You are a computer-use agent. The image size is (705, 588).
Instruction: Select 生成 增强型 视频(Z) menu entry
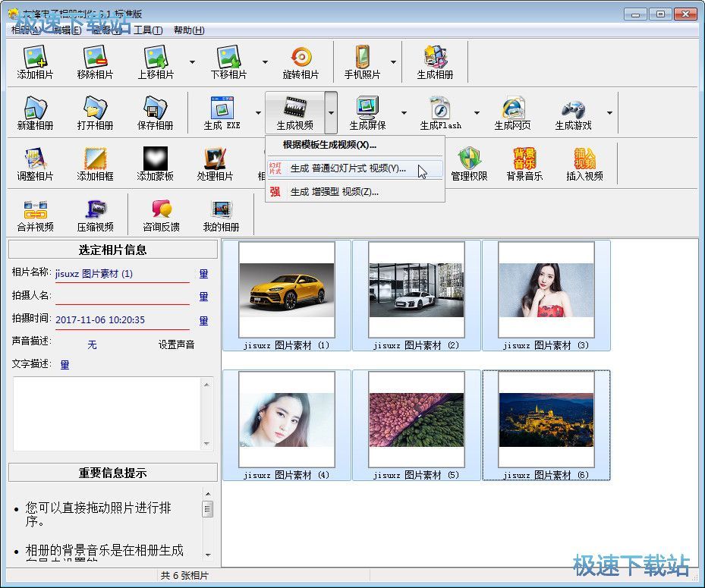point(334,192)
